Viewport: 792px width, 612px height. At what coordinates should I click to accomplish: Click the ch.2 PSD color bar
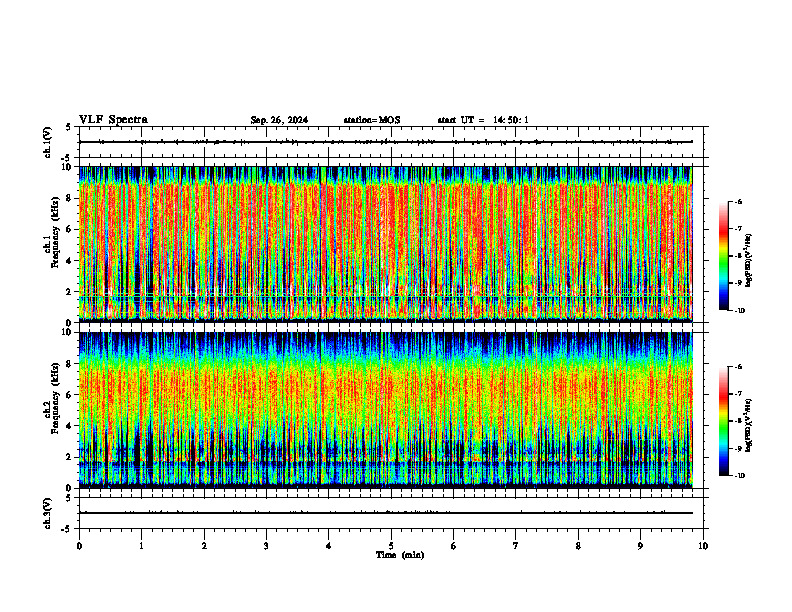(x=723, y=421)
